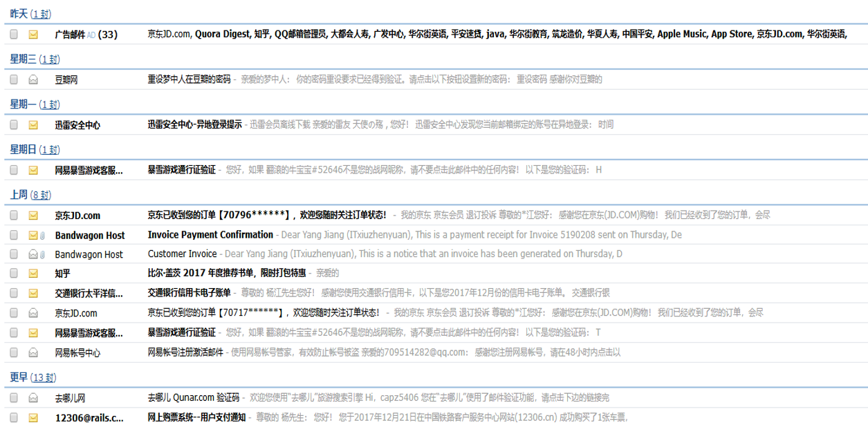Click the envelope icon beside 去哪儿网
This screenshot has height=427, width=868.
(33, 398)
